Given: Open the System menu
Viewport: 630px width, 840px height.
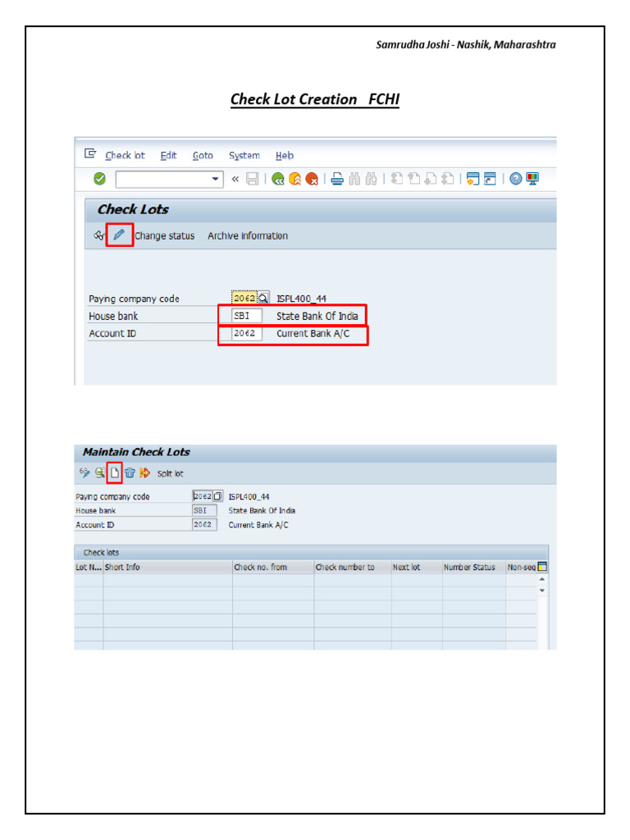Looking at the screenshot, I should (x=244, y=155).
